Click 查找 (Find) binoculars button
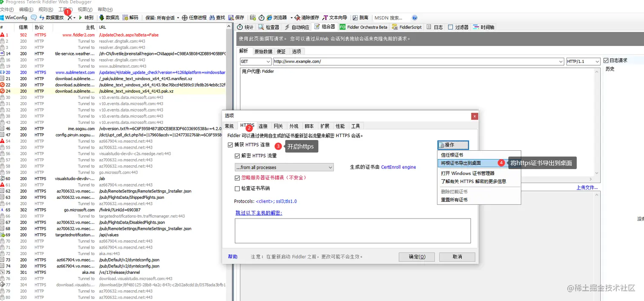The width and height of the screenshot is (644, 301). pos(217,17)
